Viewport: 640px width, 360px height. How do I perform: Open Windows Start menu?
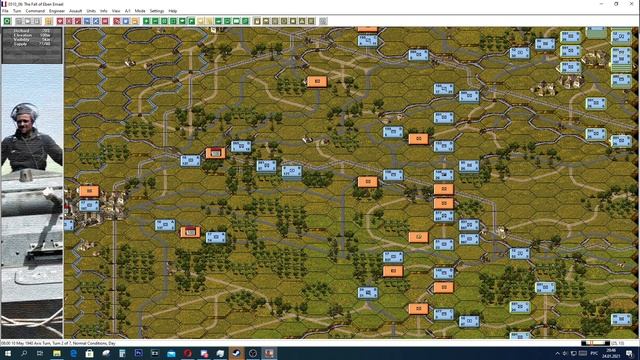click(x=7, y=353)
